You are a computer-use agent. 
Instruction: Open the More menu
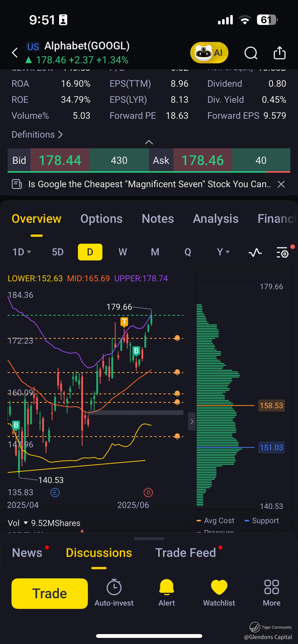point(272,593)
